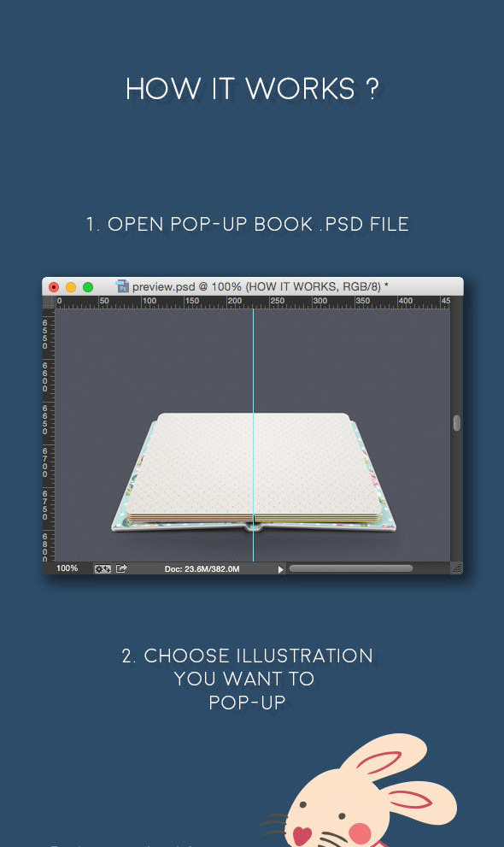Click the vertical scrollbar thumb
This screenshot has height=847, width=504.
[x=456, y=423]
